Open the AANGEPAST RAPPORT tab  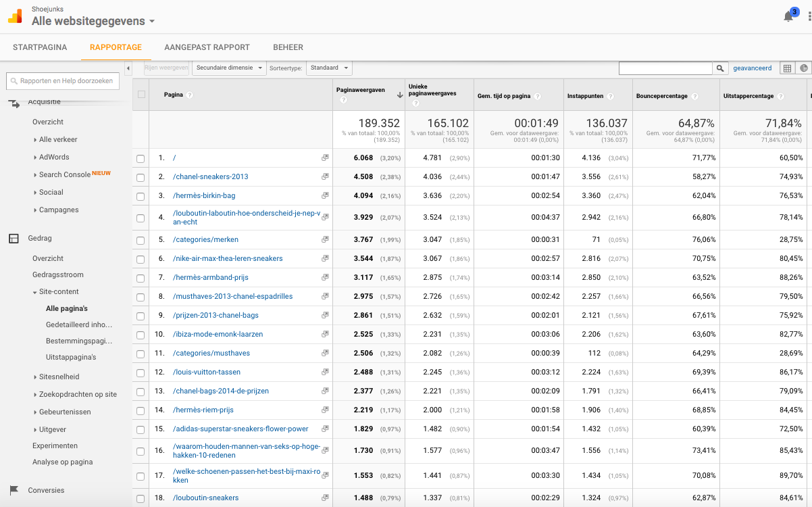[x=207, y=47]
